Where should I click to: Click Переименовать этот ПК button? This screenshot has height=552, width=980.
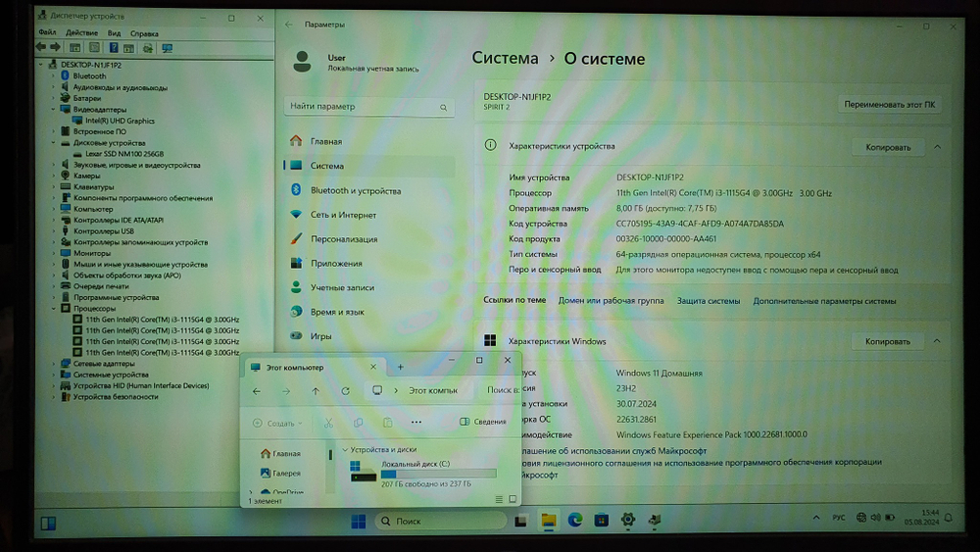click(x=890, y=104)
